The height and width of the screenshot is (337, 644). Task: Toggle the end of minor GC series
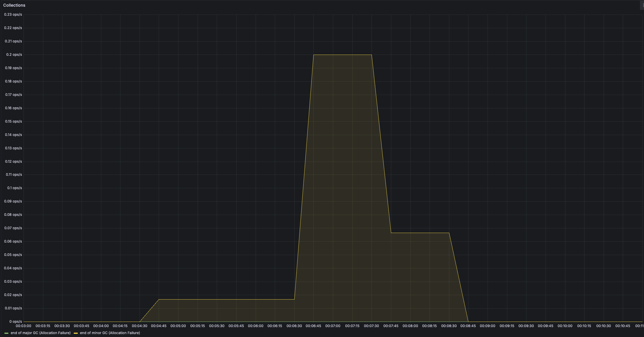pos(110,333)
